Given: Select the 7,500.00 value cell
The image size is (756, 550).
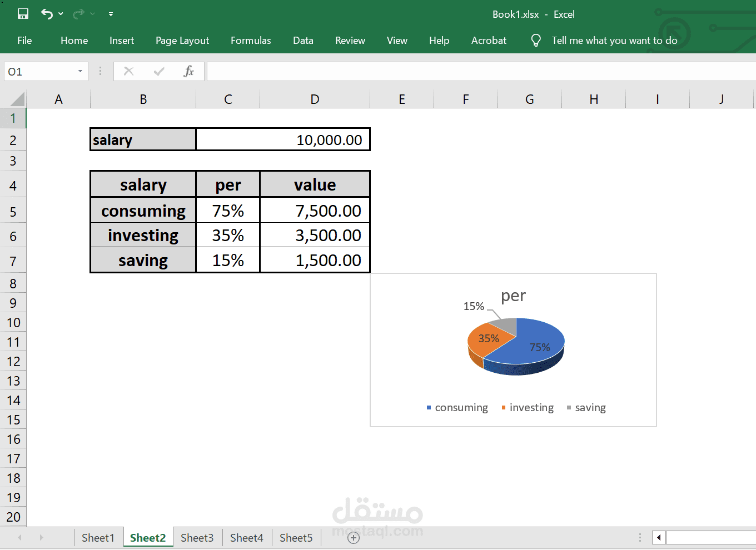Looking at the screenshot, I should (x=315, y=211).
